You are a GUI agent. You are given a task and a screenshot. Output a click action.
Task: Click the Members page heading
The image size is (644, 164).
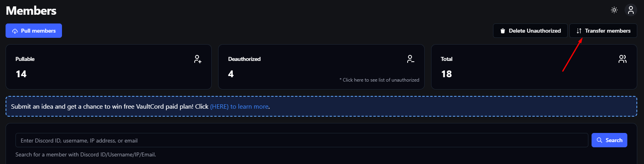point(31,11)
